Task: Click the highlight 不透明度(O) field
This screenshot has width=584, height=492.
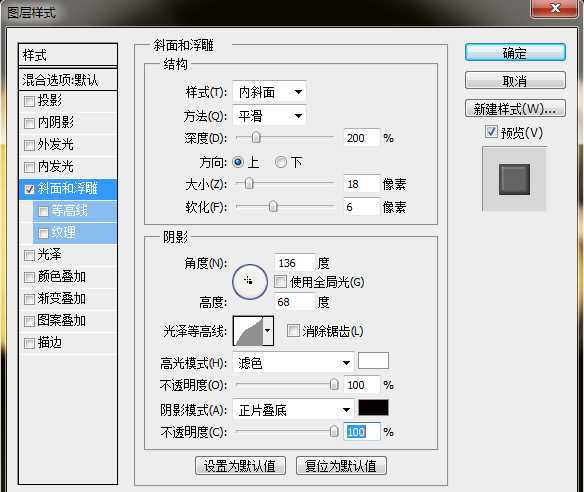Action: click(362, 385)
